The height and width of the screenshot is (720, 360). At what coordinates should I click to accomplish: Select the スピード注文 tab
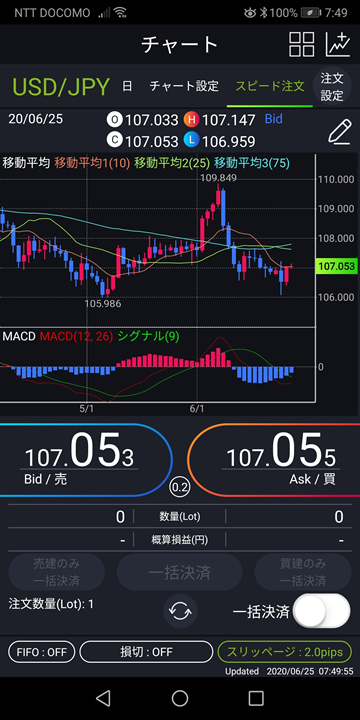point(270,86)
